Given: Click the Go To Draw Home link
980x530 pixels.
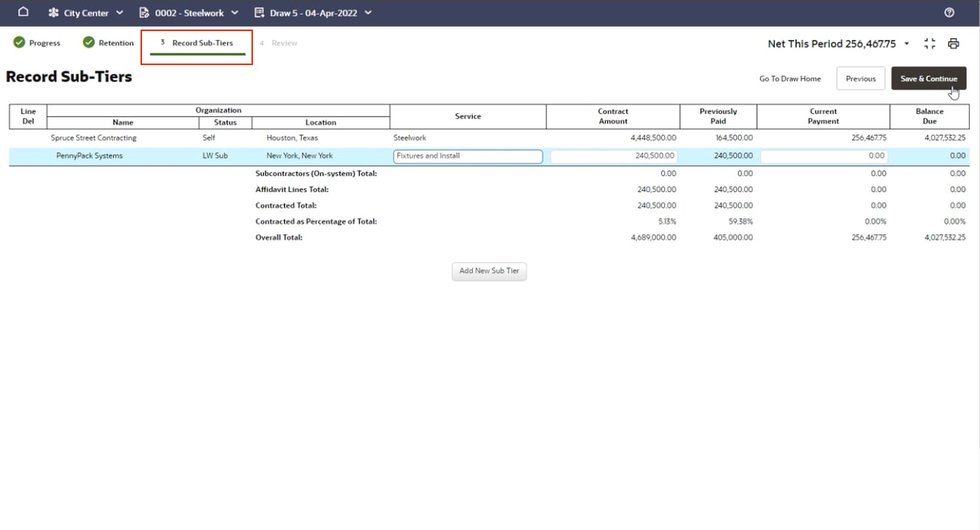Looking at the screenshot, I should click(x=790, y=78).
